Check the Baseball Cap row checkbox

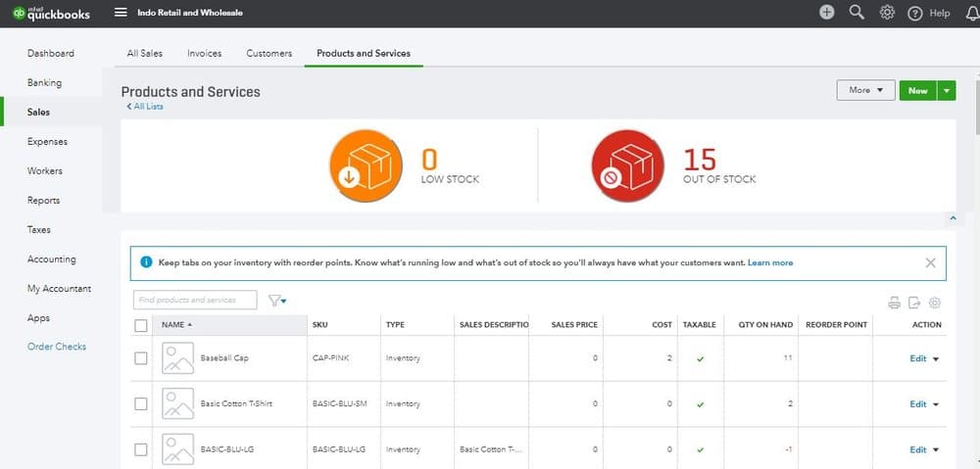[141, 358]
